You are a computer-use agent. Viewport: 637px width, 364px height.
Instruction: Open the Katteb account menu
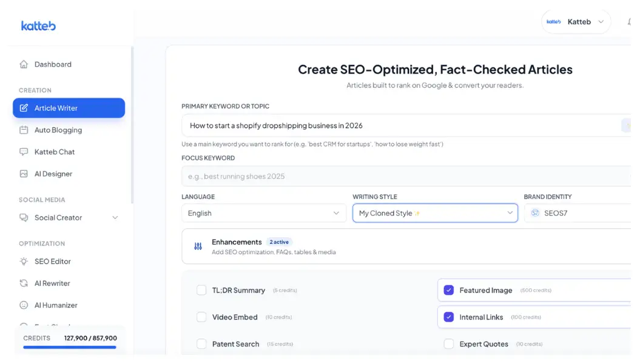(576, 21)
